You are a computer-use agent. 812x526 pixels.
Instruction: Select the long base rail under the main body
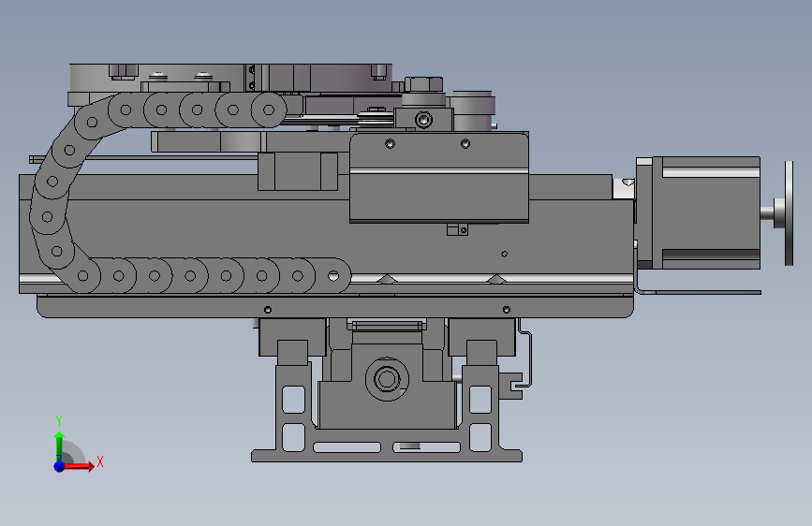335,306
